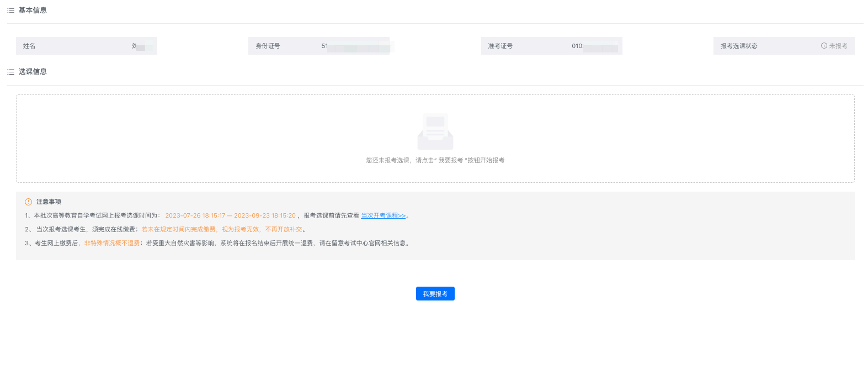The image size is (868, 380).
Task: Click the 报考选课状态 field label
Action: tap(739, 46)
